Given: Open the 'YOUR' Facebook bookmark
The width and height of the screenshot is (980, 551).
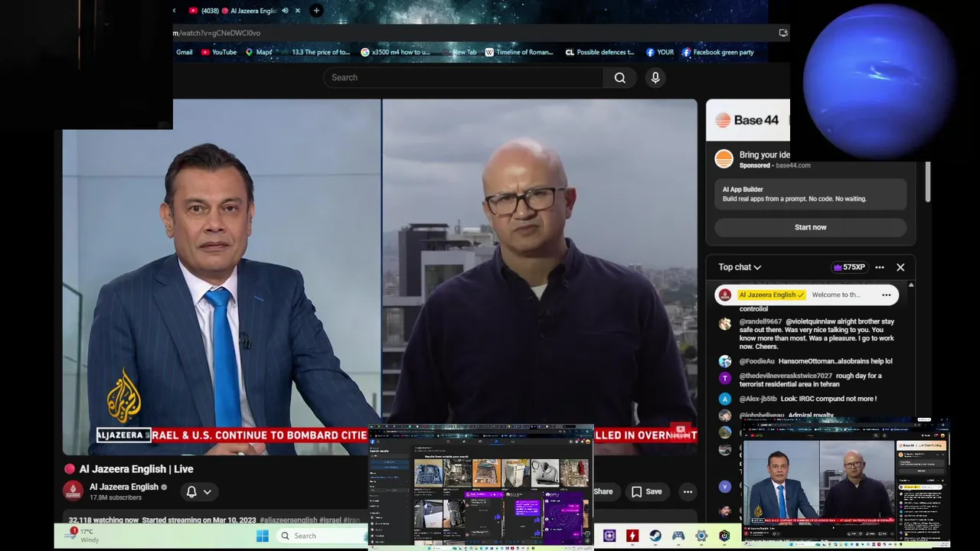Looking at the screenshot, I should pyautogui.click(x=660, y=52).
